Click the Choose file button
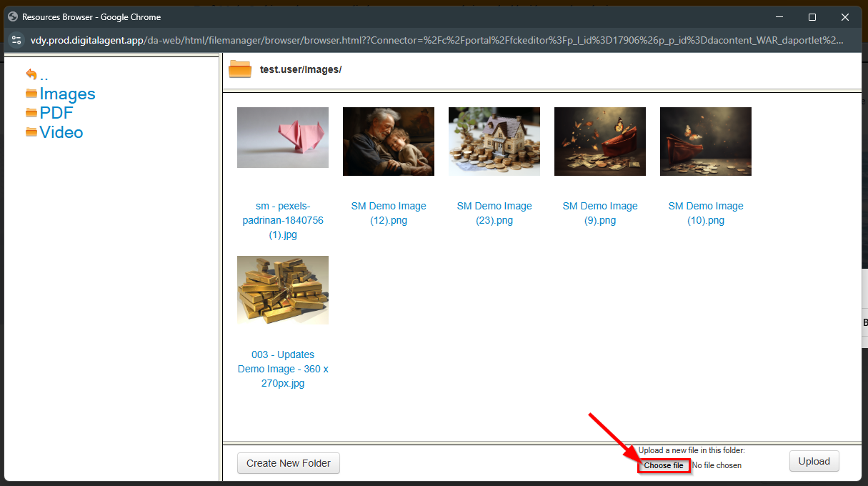The height and width of the screenshot is (486, 868). click(664, 465)
